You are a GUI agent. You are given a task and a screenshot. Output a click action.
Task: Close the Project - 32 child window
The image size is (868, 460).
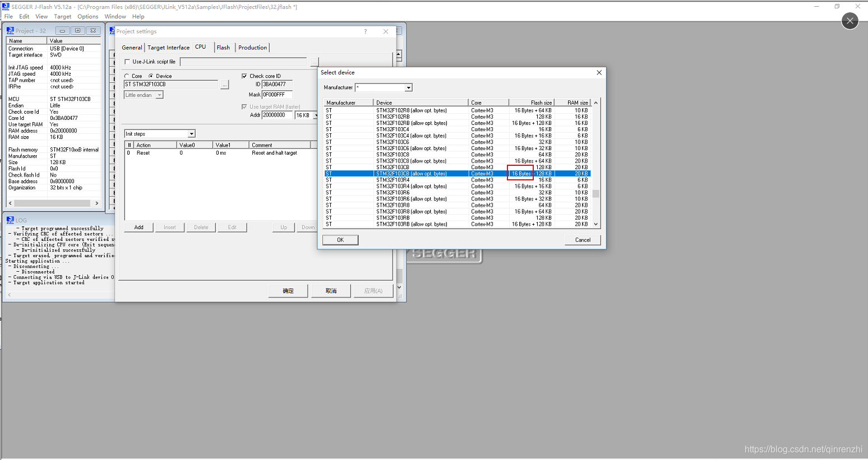pos(93,31)
